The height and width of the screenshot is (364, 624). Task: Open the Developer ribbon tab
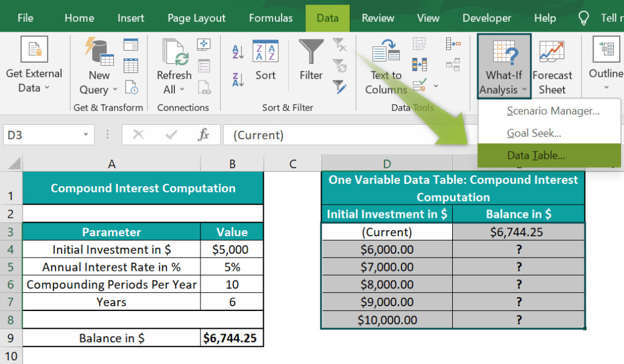(x=486, y=18)
